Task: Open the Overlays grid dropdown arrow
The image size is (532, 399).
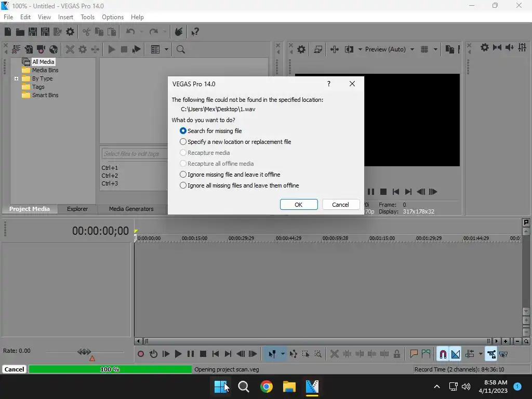Action: click(x=435, y=49)
